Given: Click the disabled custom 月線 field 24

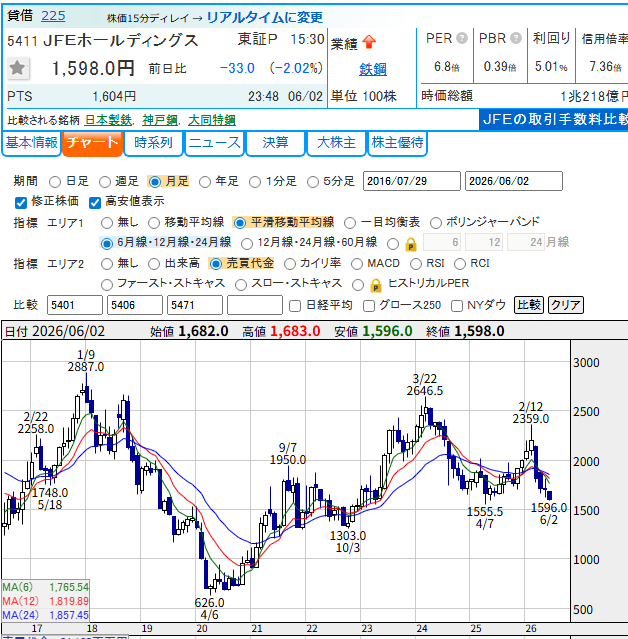Looking at the screenshot, I should (526, 242).
